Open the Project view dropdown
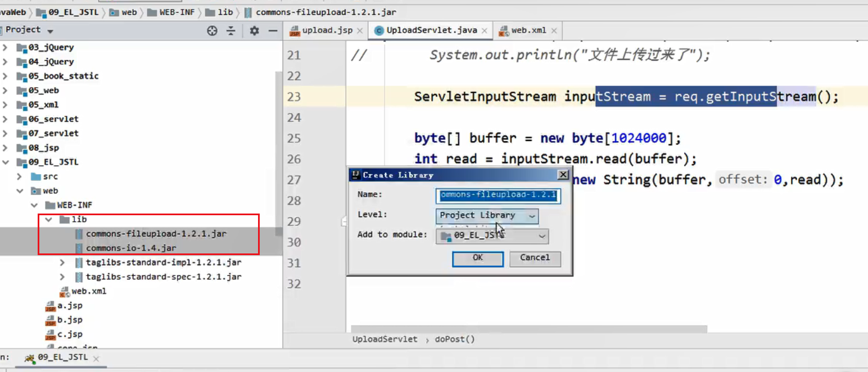The height and width of the screenshot is (372, 868). 50,31
